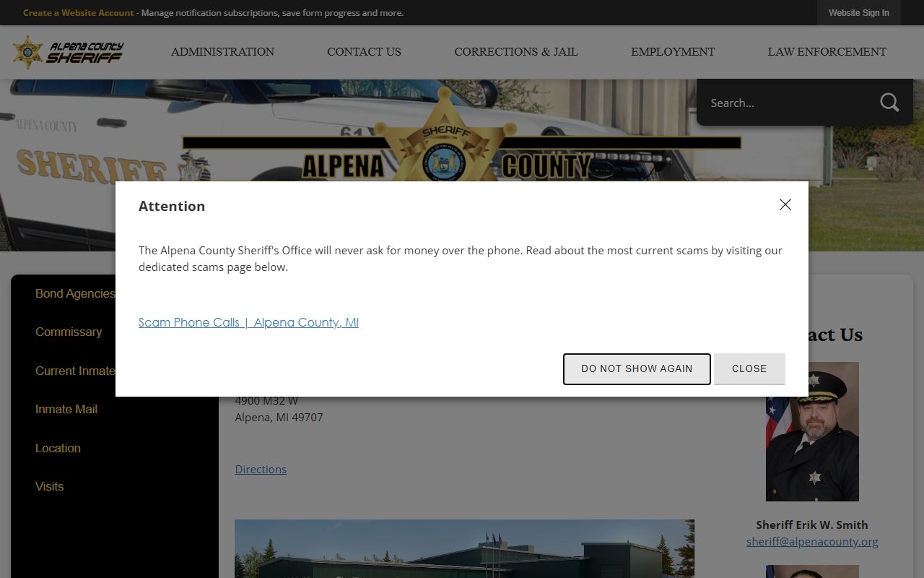Image resolution: width=924 pixels, height=578 pixels.
Task: Click the Alpena, MI 49707 address text
Action: (x=279, y=417)
